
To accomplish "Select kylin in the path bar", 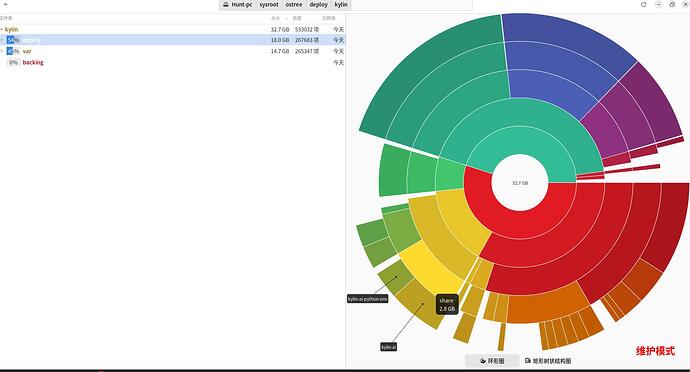I will tap(341, 4).
